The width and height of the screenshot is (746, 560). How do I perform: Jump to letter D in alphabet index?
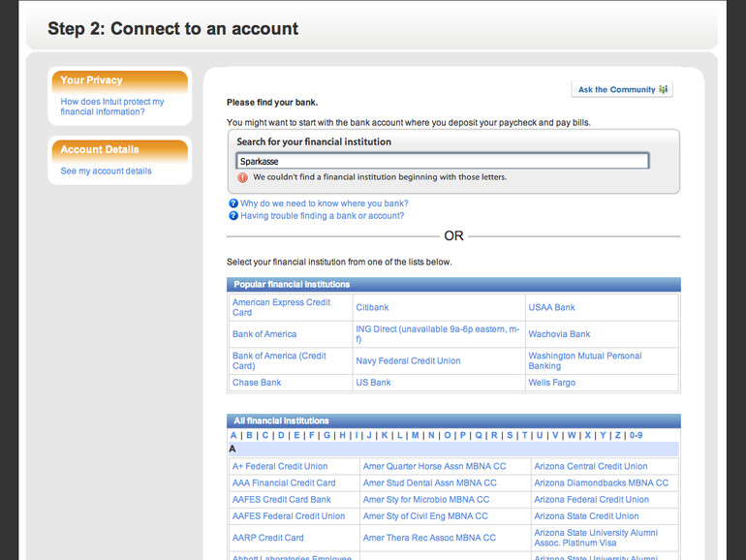click(x=281, y=435)
